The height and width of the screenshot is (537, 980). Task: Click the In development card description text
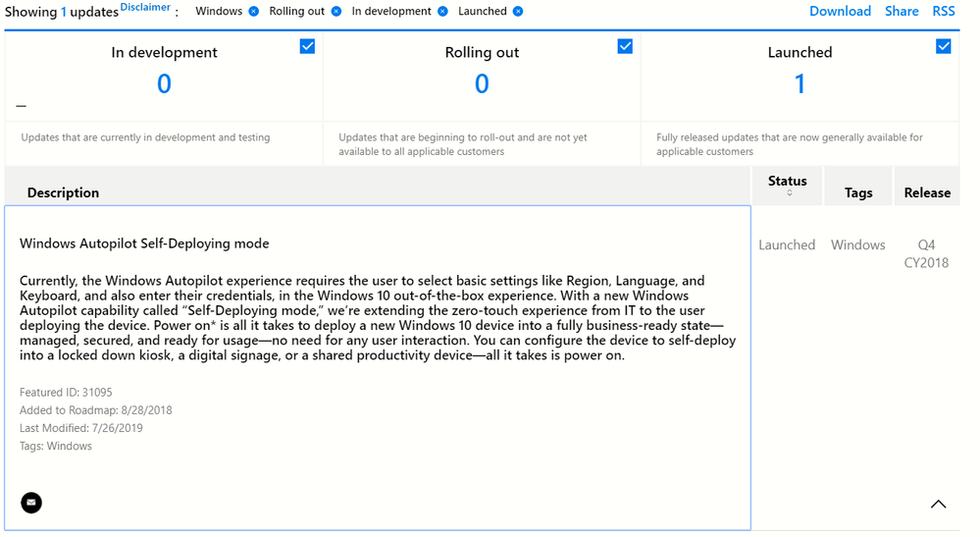coord(145,137)
